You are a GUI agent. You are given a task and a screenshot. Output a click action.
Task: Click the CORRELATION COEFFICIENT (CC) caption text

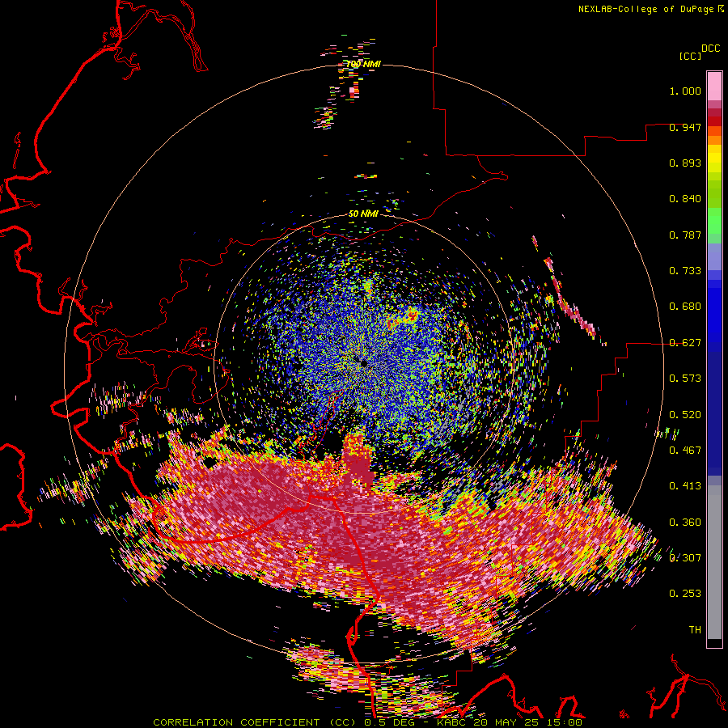255,722
